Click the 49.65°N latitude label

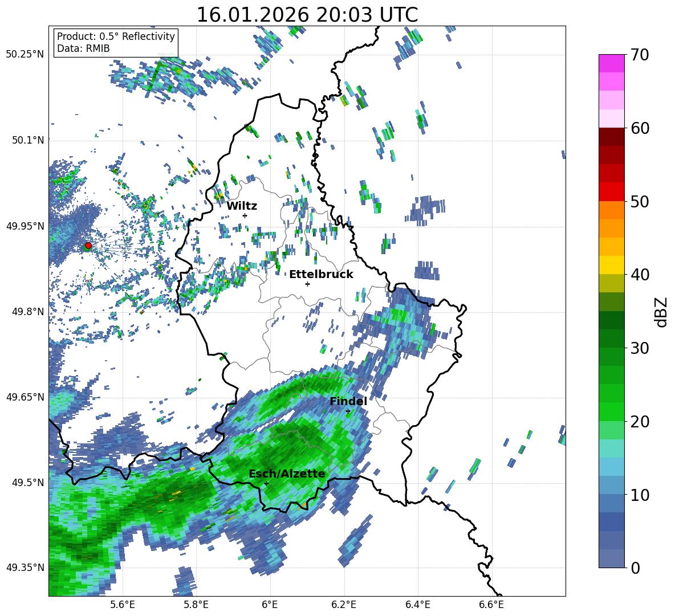click(25, 397)
